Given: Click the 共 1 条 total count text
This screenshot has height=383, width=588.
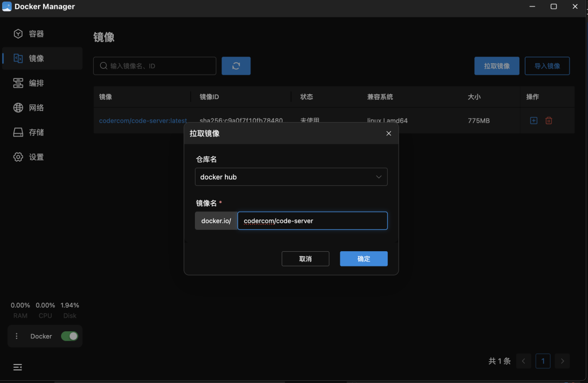Looking at the screenshot, I should (x=499, y=361).
